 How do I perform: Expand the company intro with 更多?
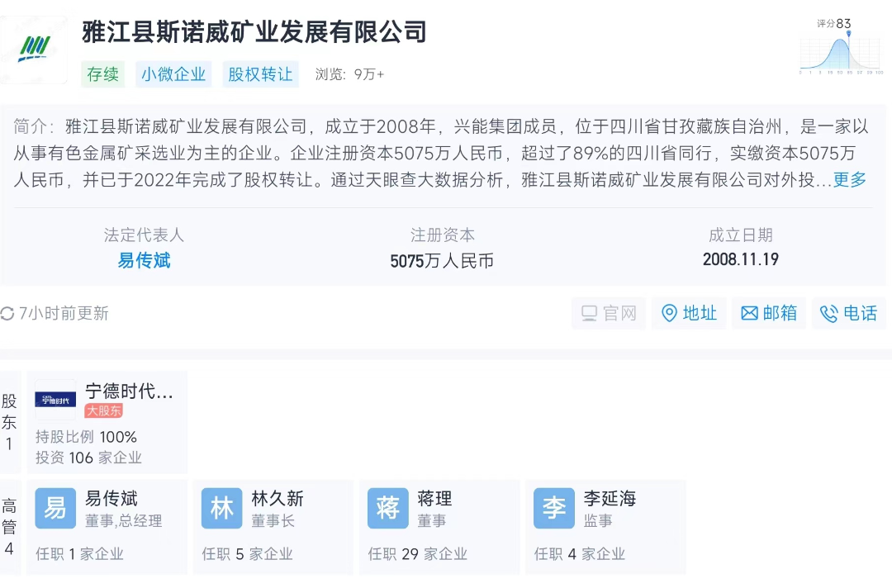[850, 180]
